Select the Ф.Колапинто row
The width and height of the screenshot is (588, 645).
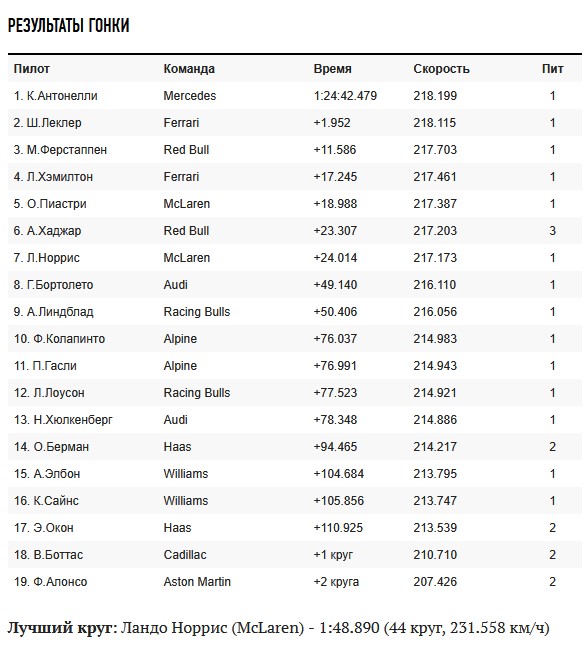pos(295,339)
